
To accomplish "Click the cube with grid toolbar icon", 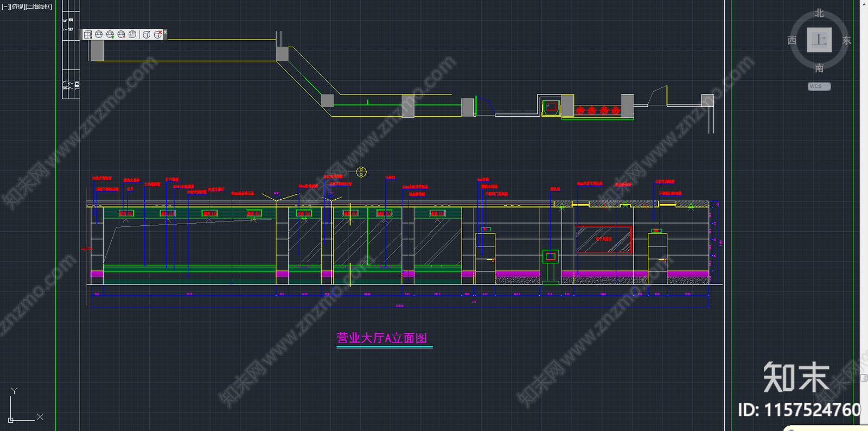I will 88,34.
